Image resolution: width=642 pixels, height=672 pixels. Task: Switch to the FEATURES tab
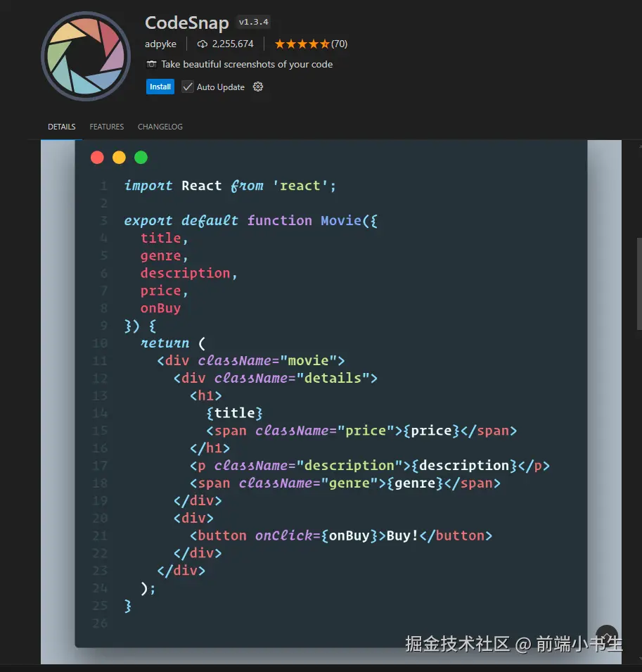click(x=106, y=127)
